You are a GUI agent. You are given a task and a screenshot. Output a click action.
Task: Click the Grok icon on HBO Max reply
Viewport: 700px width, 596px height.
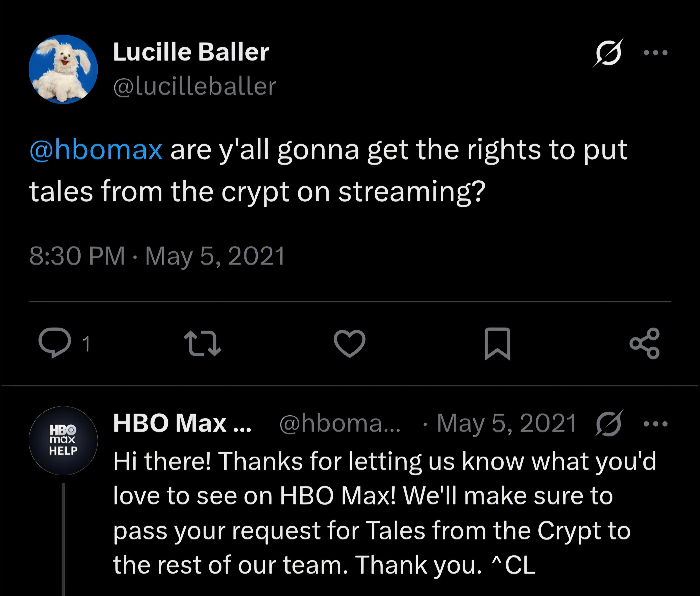(608, 423)
